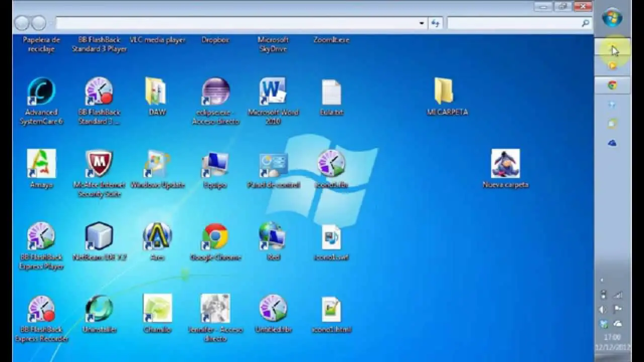Click the 17:00 clock in the tray
This screenshot has height=362, width=644.
(x=612, y=337)
